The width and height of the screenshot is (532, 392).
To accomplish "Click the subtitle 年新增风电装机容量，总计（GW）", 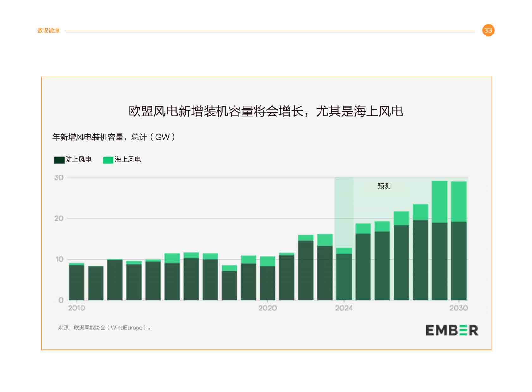I will click(113, 137).
